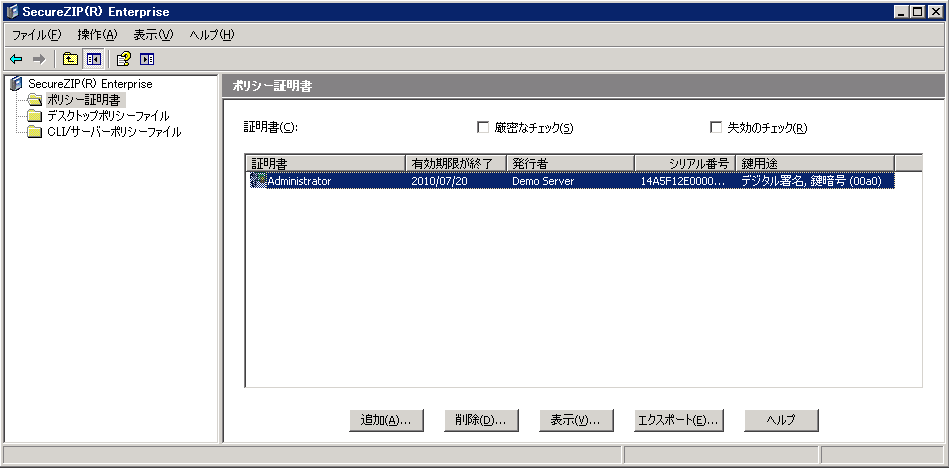
Task: Open the ヘルプ(H) menu
Action: tap(211, 35)
